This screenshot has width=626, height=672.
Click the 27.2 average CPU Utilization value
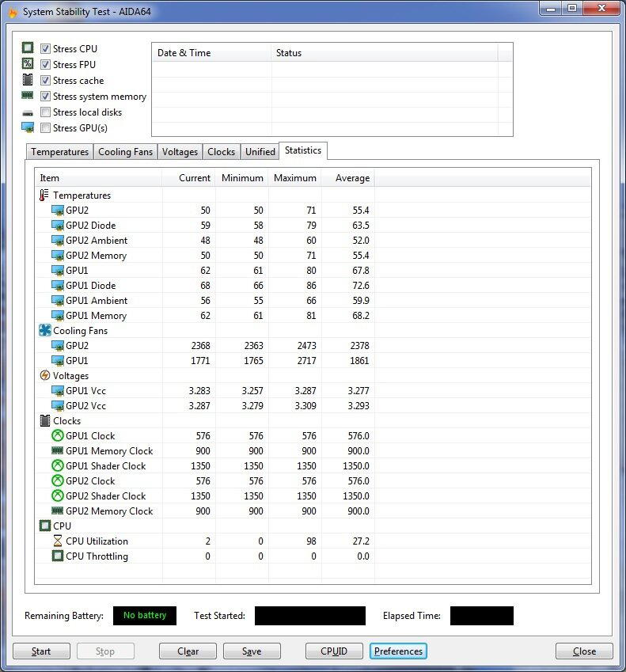click(x=361, y=541)
